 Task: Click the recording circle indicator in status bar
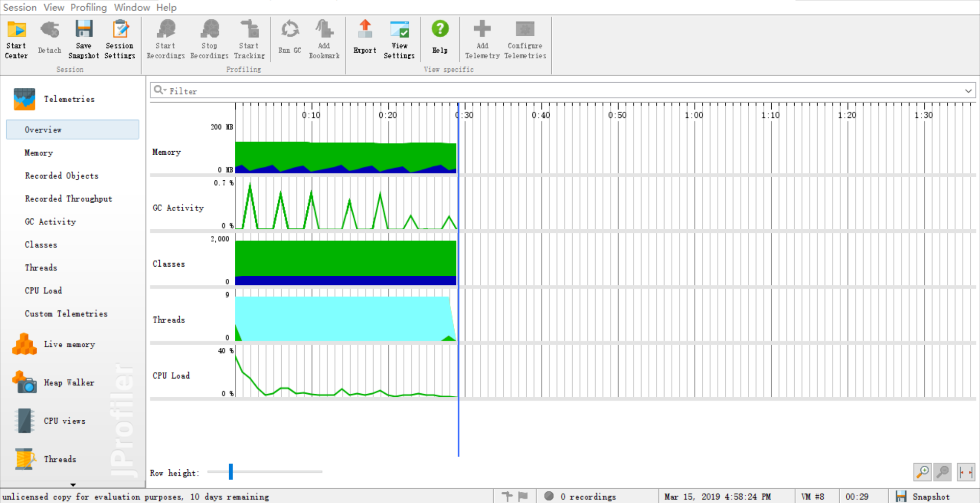coord(549,496)
